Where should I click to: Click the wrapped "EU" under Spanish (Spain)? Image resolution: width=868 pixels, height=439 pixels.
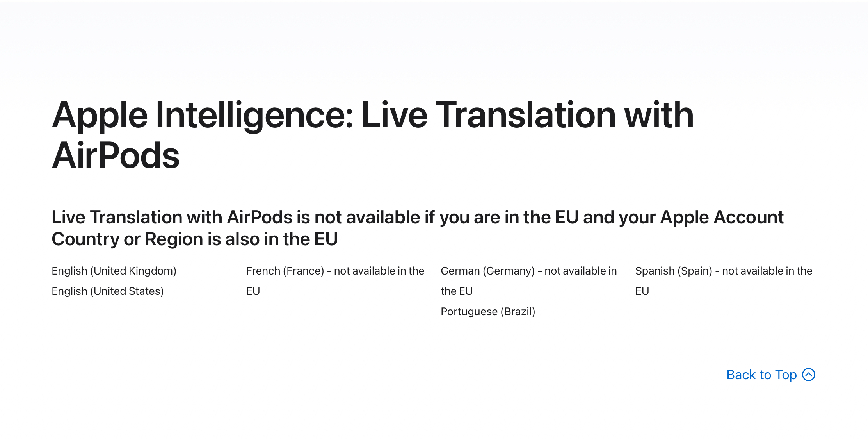(642, 291)
